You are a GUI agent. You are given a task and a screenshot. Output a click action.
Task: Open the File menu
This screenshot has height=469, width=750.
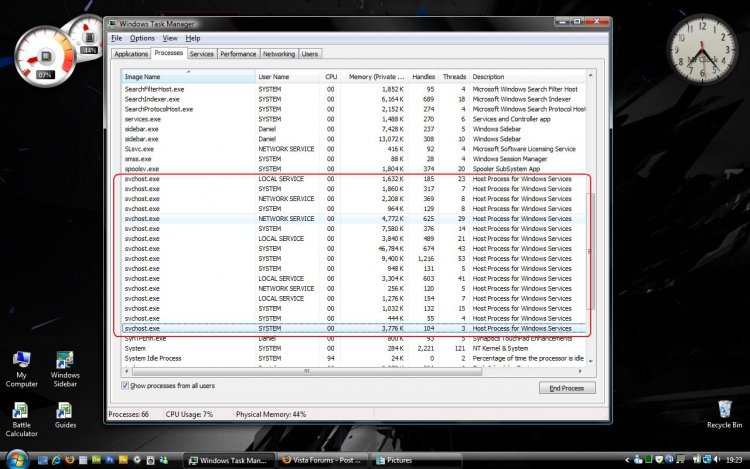116,38
